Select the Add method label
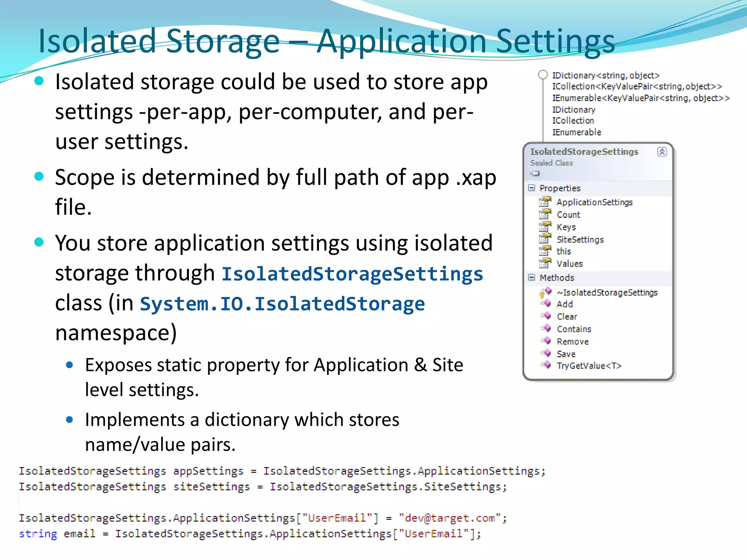 565,304
